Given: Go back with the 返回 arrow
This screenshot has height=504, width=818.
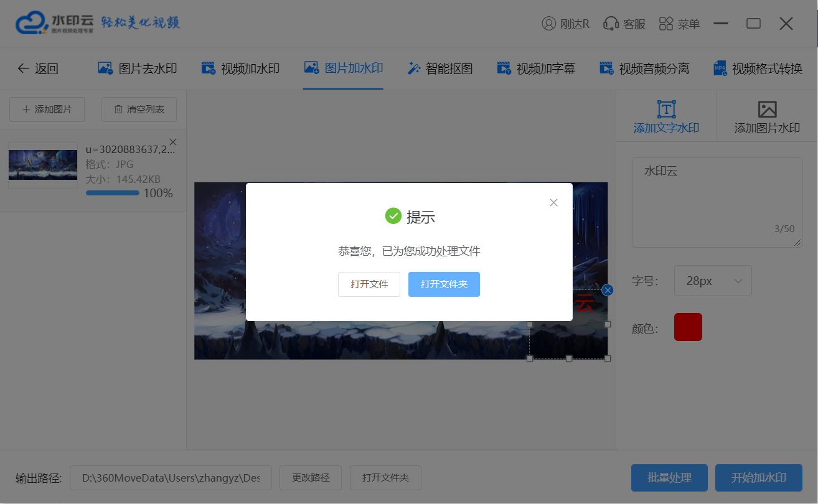Looking at the screenshot, I should point(37,68).
